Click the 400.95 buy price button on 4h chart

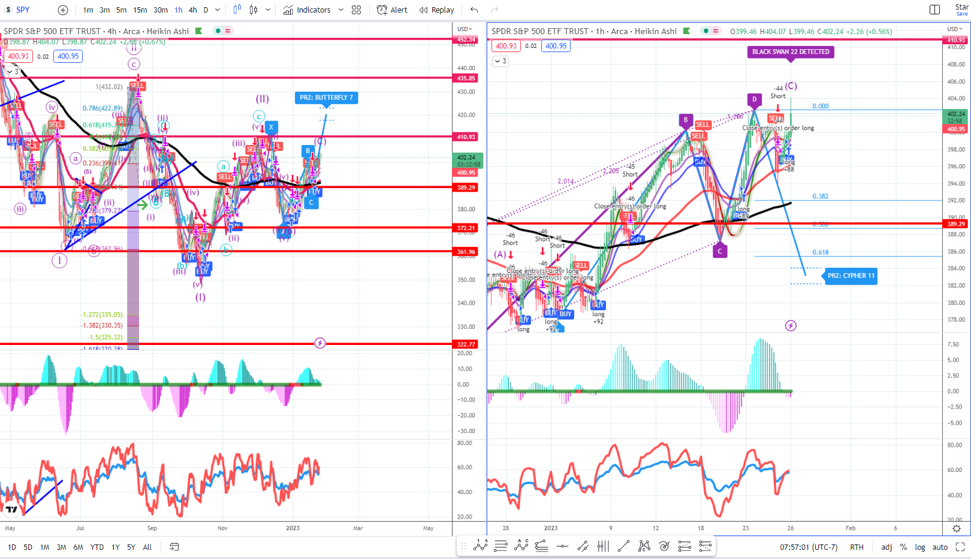click(x=68, y=56)
